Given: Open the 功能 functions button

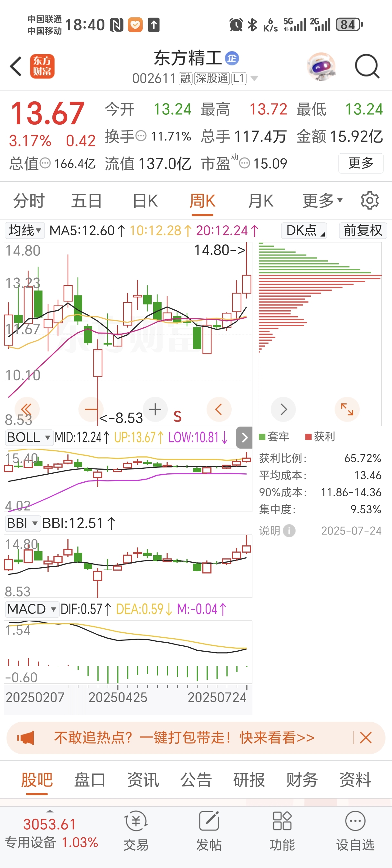Looking at the screenshot, I should (x=282, y=831).
